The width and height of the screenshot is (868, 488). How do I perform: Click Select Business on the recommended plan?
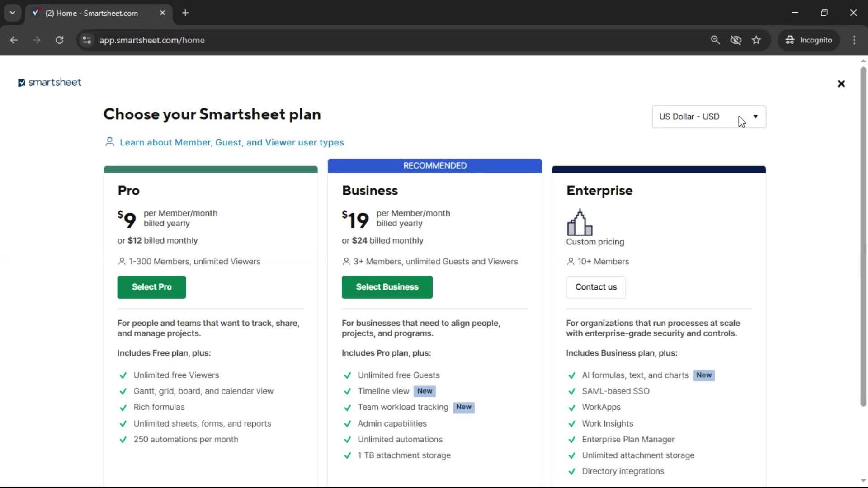pos(387,287)
